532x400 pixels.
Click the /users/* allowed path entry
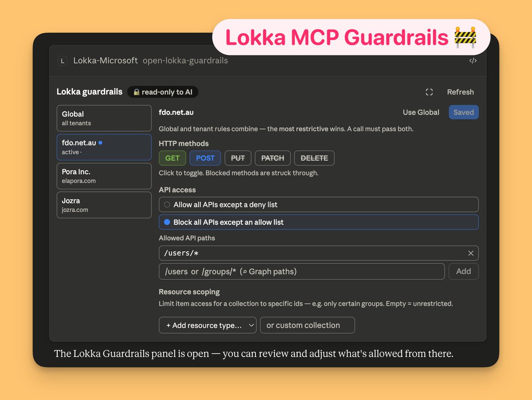click(x=319, y=253)
